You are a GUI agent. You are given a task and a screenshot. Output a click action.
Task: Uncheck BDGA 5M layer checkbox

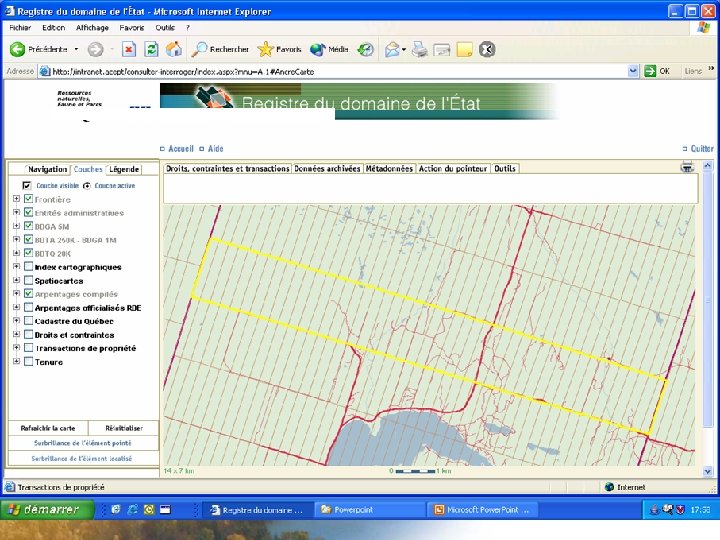[28, 226]
